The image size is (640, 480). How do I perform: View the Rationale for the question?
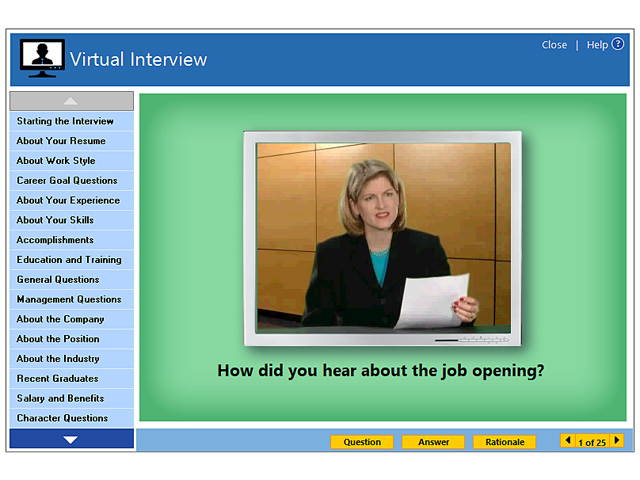coord(505,442)
